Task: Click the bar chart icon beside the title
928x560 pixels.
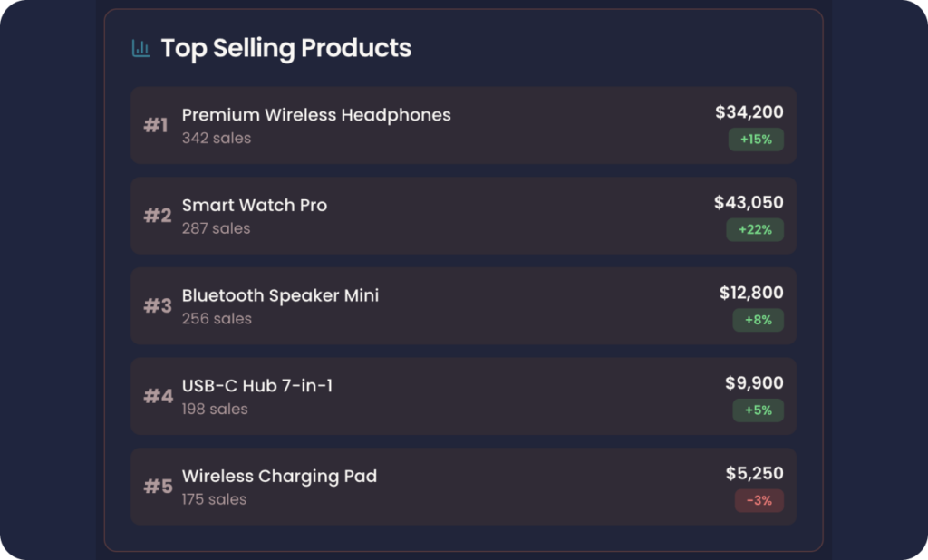Action: tap(140, 48)
